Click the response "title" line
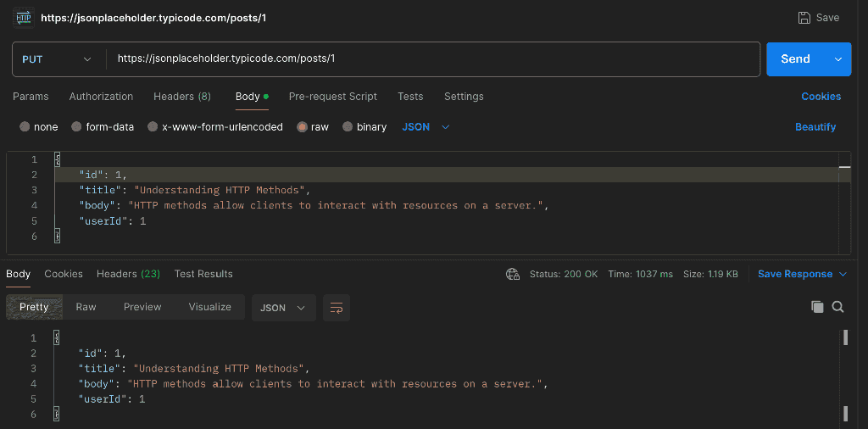Screen dimensions: 868x429 [x=194, y=369]
